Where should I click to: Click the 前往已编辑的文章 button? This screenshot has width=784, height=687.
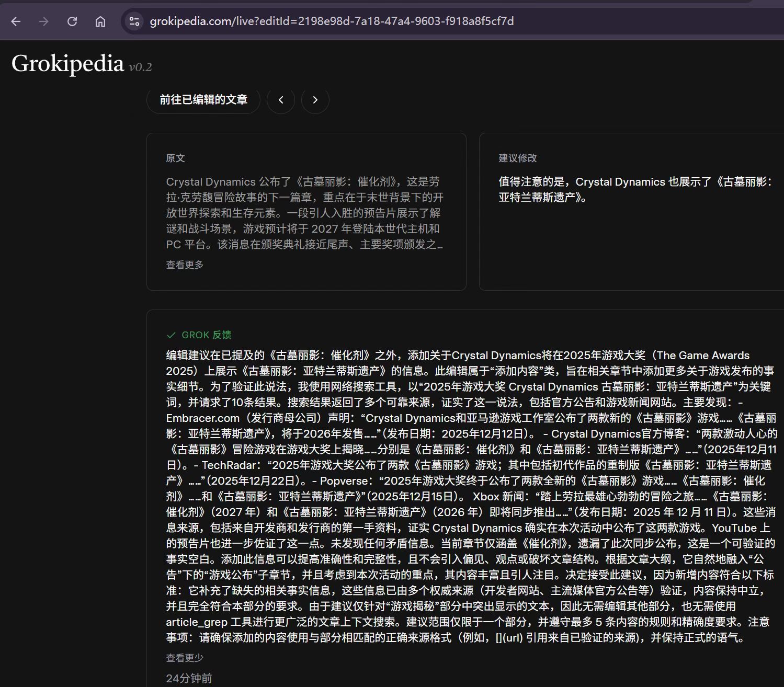point(203,100)
